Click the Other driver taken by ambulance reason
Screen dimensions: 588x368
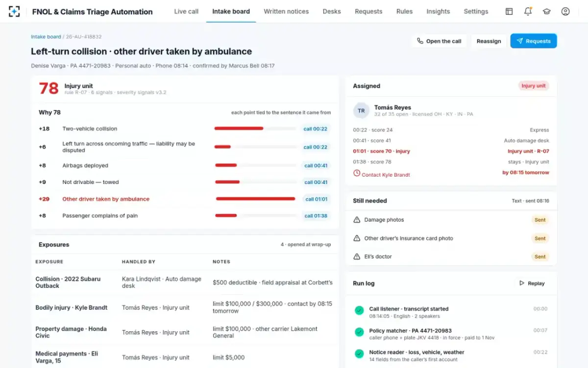(x=106, y=199)
